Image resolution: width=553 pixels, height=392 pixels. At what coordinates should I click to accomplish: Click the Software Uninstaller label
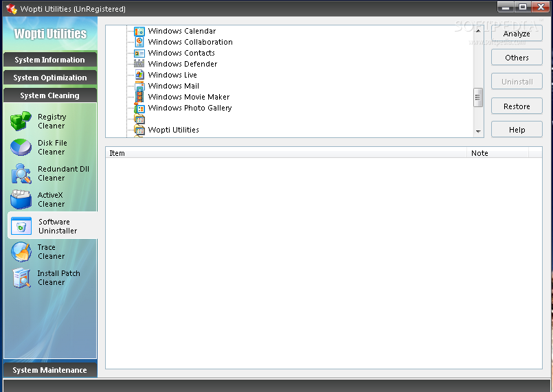point(58,226)
